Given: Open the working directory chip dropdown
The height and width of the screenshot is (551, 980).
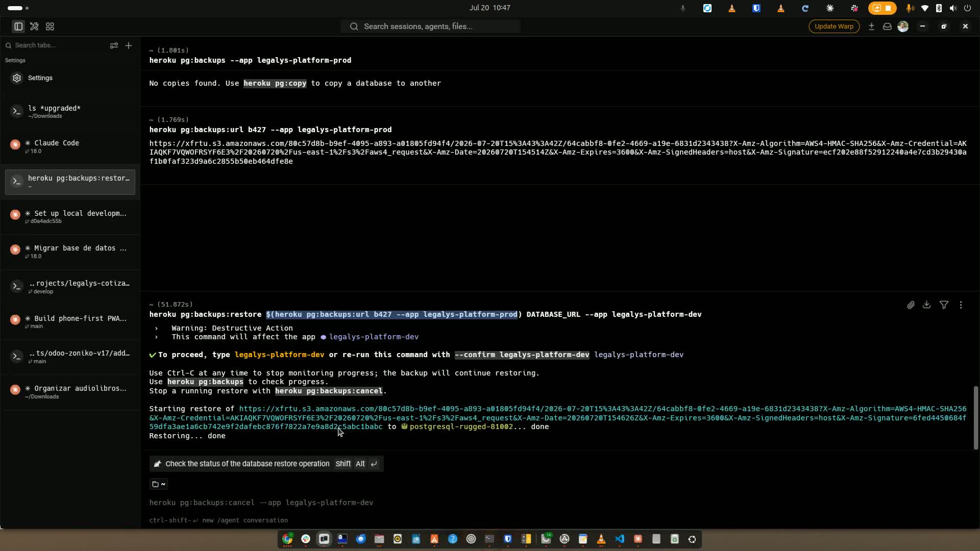Looking at the screenshot, I should [159, 484].
